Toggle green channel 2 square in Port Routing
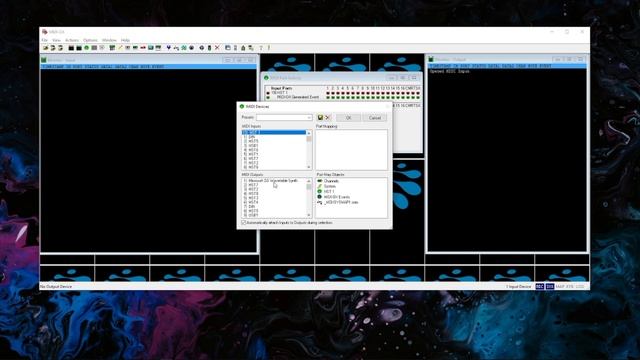 click(x=333, y=98)
